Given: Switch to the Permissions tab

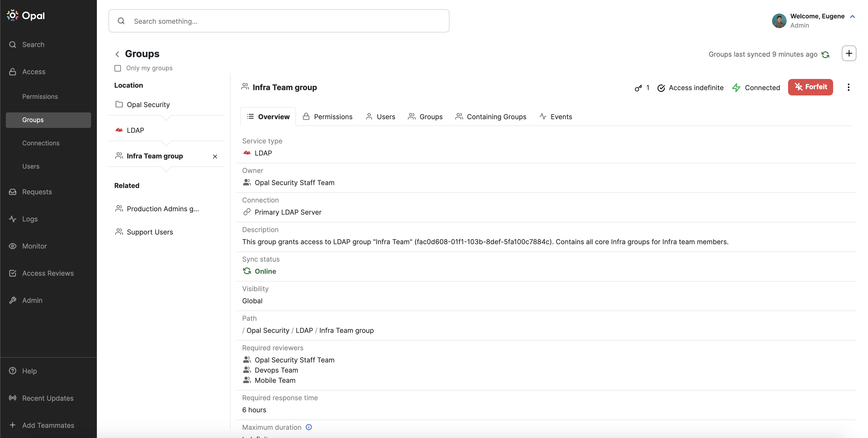Looking at the screenshot, I should [x=327, y=117].
